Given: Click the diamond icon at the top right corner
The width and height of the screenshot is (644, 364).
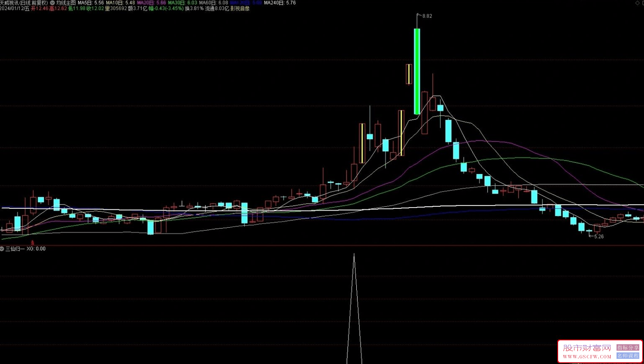Looking at the screenshot, I should [638, 3].
